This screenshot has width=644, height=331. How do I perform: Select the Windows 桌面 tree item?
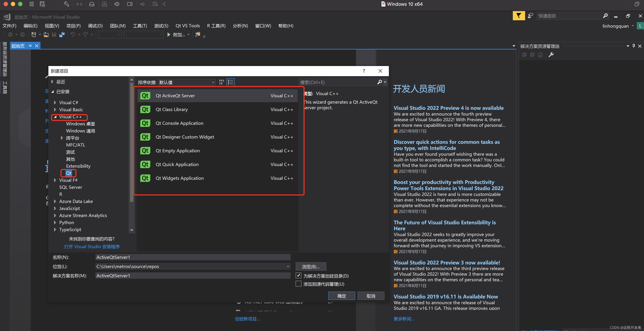click(80, 124)
